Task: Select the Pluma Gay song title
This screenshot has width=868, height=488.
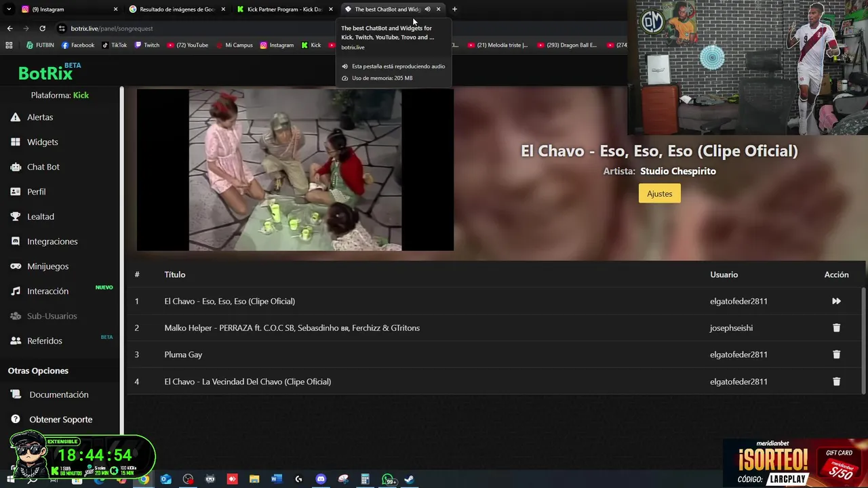Action: 183,354
